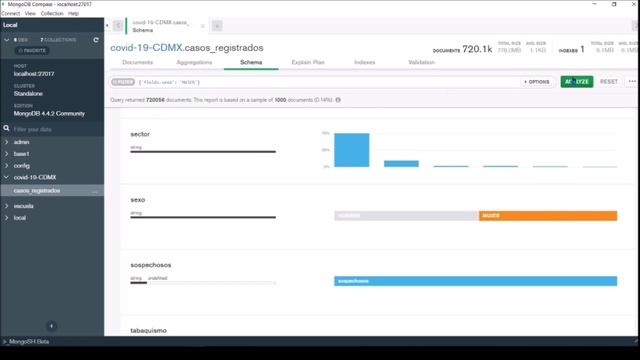Click the localhost:27017 host value

pos(34,74)
